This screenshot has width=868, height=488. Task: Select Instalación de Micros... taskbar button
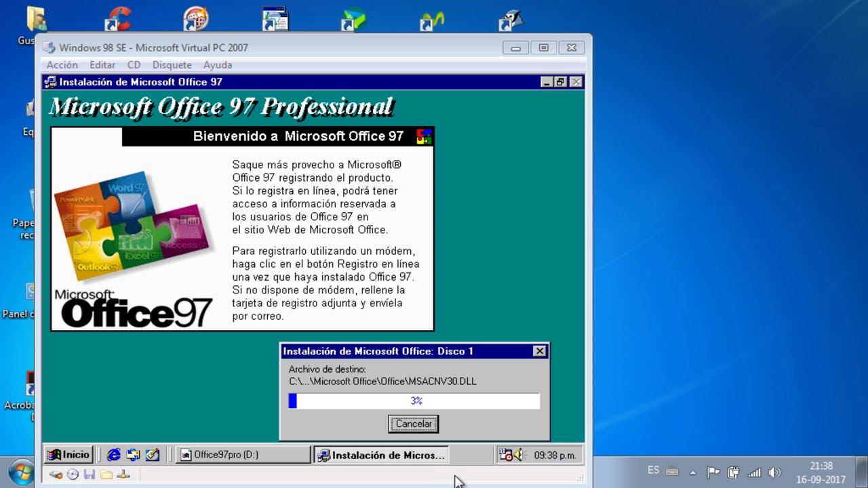point(381,455)
